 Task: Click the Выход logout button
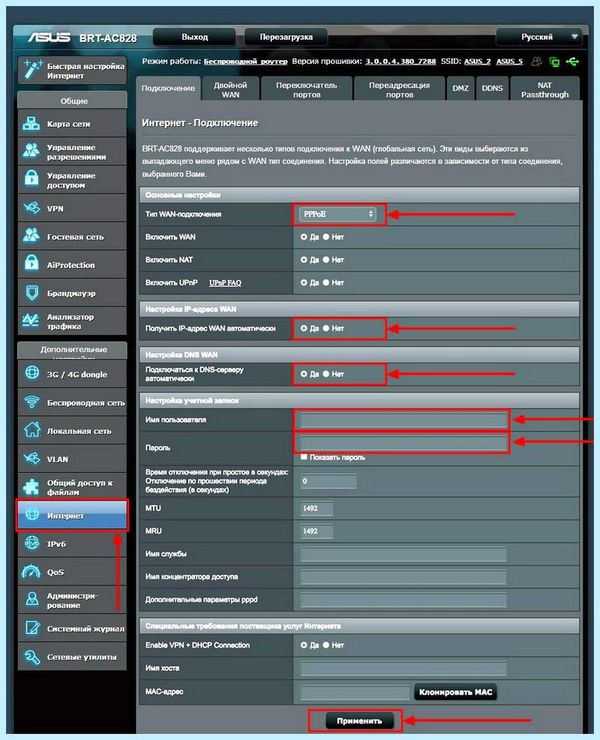[x=194, y=37]
